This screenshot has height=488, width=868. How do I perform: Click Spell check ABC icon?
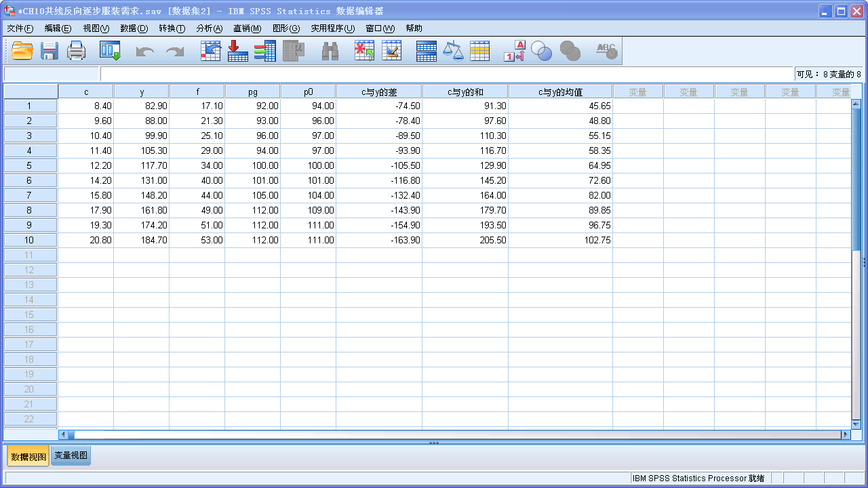[x=606, y=51]
